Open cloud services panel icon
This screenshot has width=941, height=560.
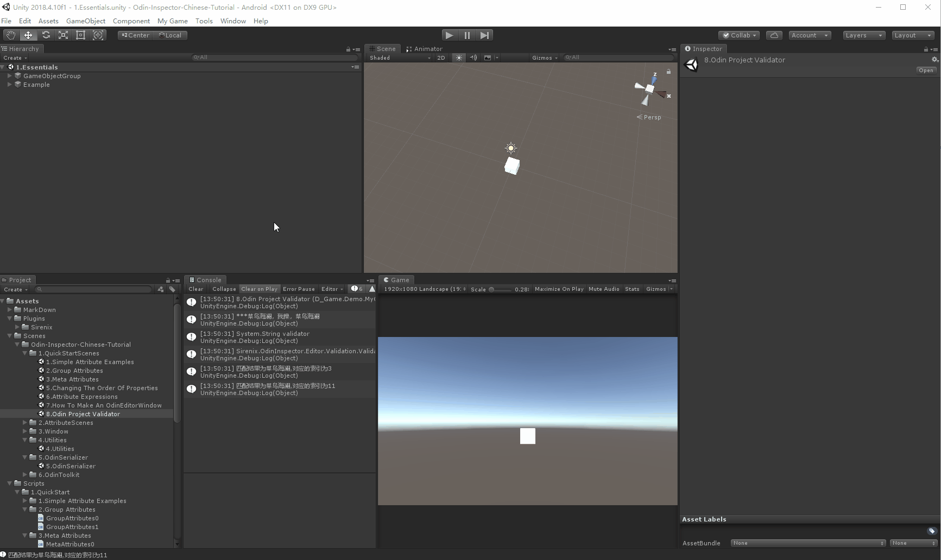774,35
